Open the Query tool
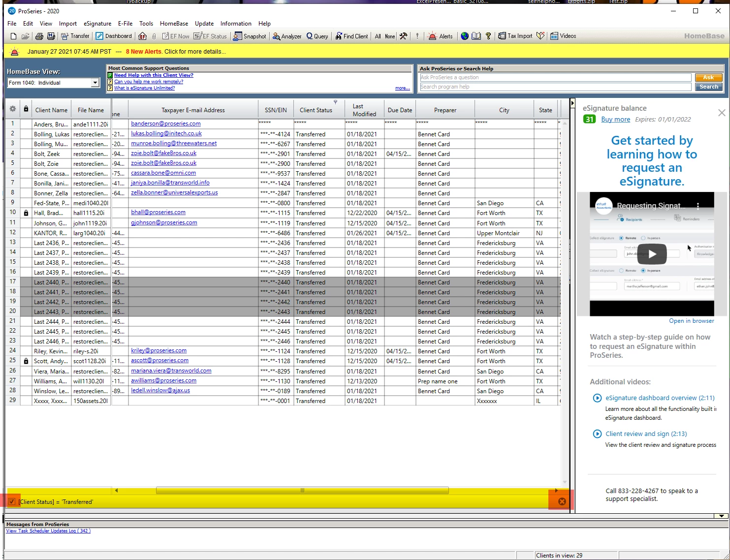The image size is (730, 560). (317, 36)
